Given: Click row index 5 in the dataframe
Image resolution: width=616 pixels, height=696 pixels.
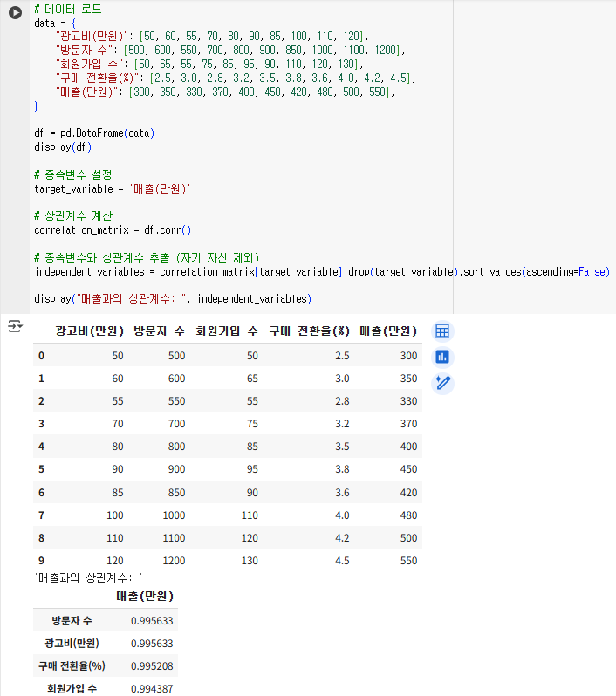Looking at the screenshot, I should coord(41,469).
